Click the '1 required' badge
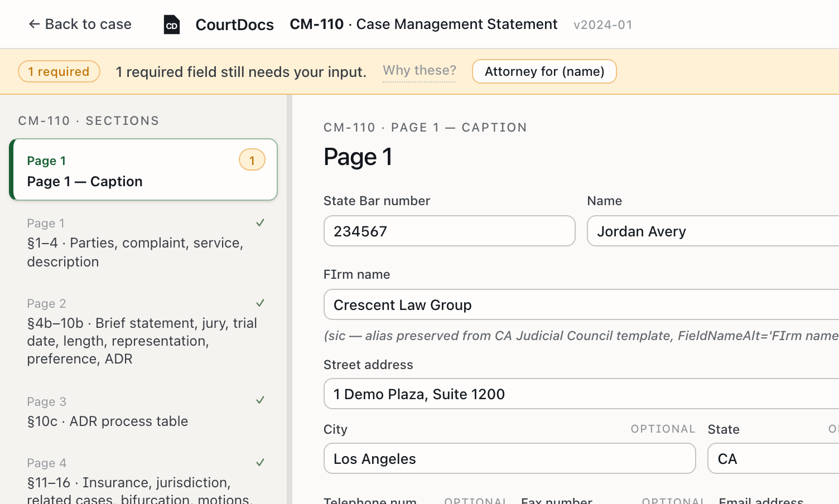The height and width of the screenshot is (504, 839). coord(59,71)
